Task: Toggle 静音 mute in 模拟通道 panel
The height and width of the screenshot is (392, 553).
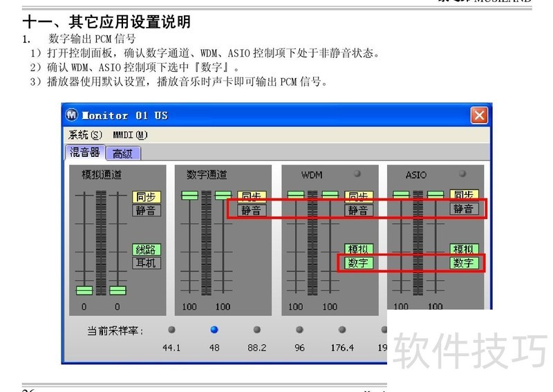Action: coord(146,210)
